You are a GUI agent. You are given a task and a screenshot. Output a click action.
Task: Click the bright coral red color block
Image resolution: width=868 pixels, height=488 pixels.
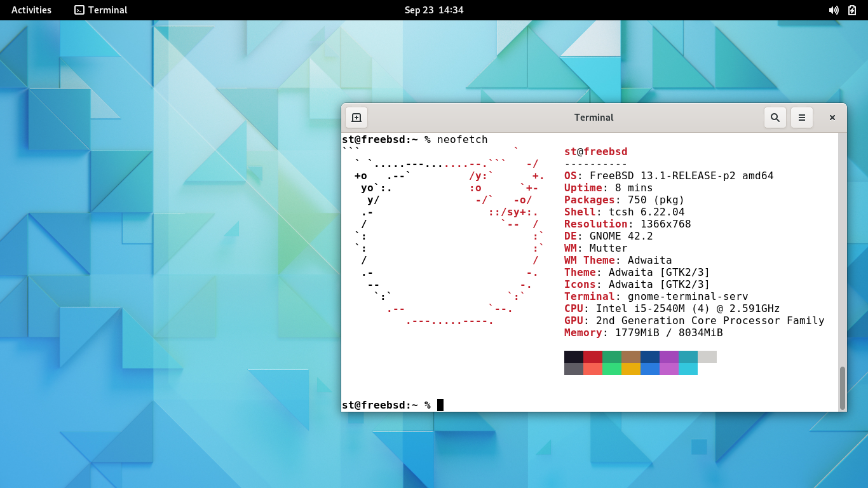tap(593, 369)
